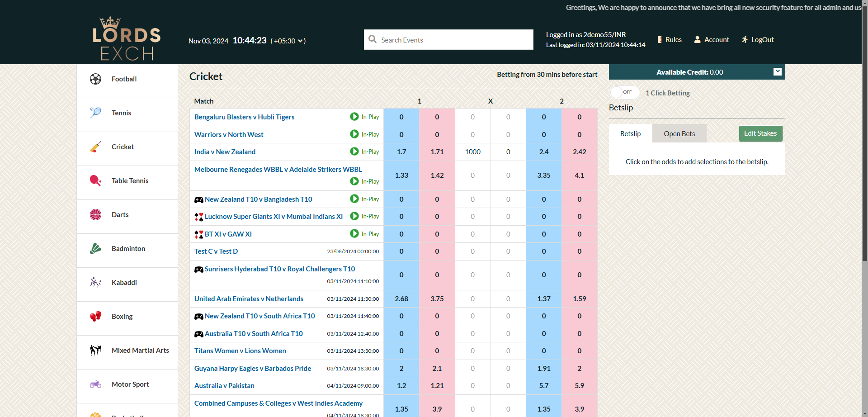The image size is (868, 417).
Task: Click card suits icon beside BT XI v GAW XI
Action: pyautogui.click(x=199, y=234)
